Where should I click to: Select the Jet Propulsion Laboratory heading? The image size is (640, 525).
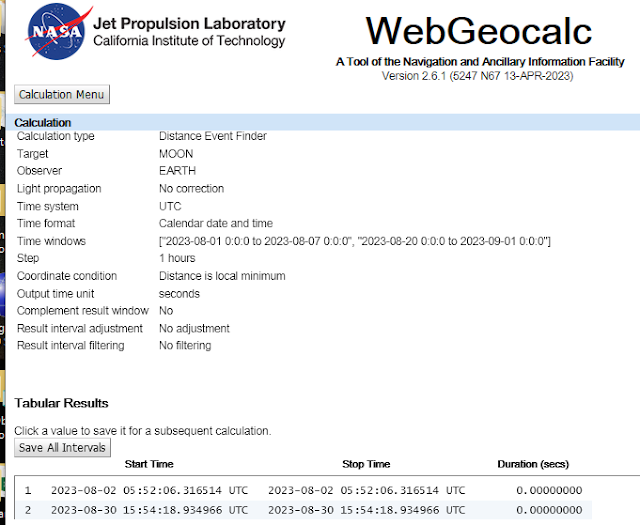tap(189, 24)
